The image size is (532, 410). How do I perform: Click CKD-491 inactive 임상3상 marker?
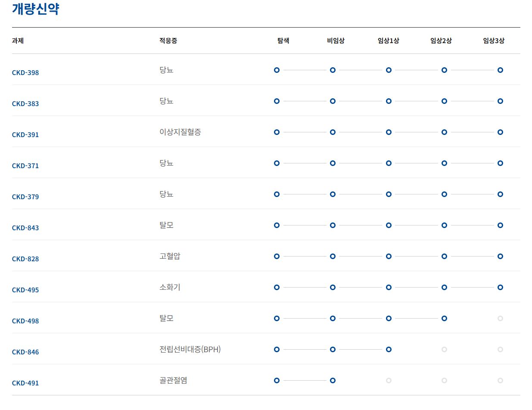click(x=500, y=380)
